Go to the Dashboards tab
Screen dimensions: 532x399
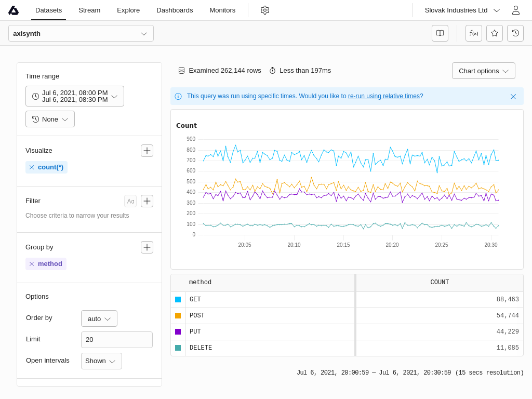coord(175,10)
